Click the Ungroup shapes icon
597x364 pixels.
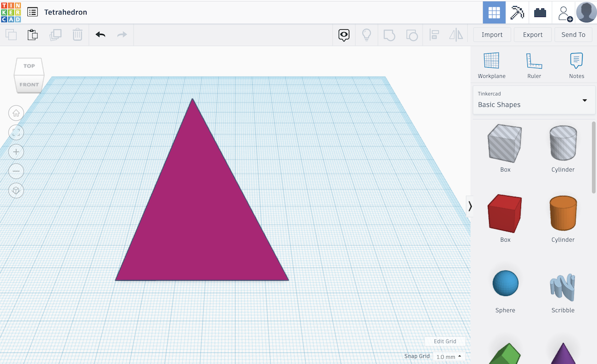coord(412,35)
